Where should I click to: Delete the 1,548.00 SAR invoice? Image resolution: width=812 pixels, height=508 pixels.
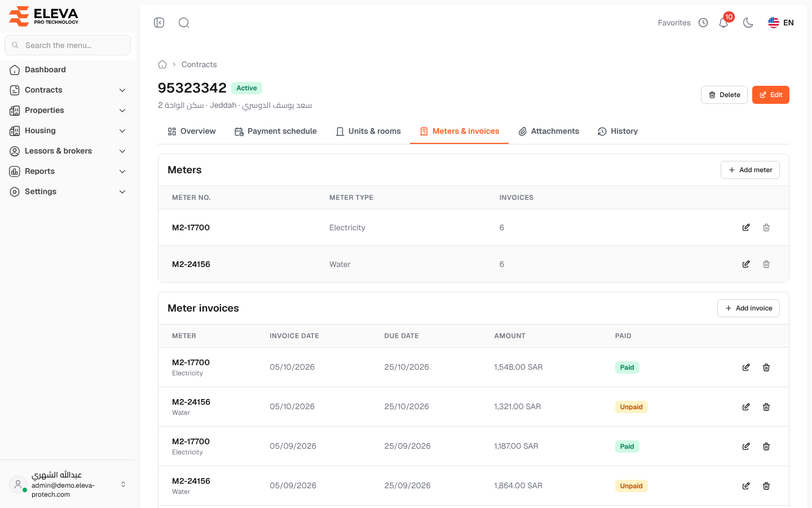766,367
